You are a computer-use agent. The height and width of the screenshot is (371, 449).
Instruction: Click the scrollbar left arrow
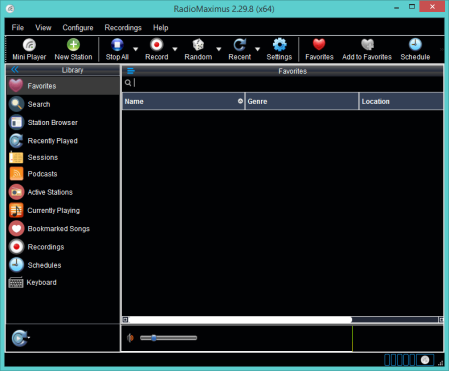tap(125, 320)
